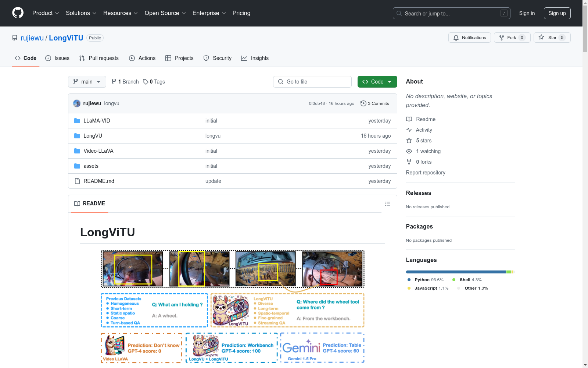The width and height of the screenshot is (588, 368).
Task: Click the rujiewu avatar in commit row
Action: [x=77, y=103]
